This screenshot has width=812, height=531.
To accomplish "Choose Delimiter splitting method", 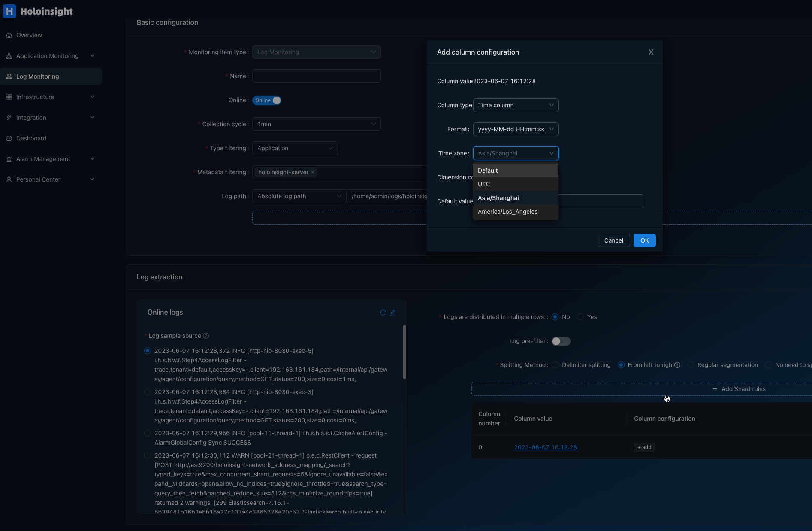I will click(x=555, y=365).
